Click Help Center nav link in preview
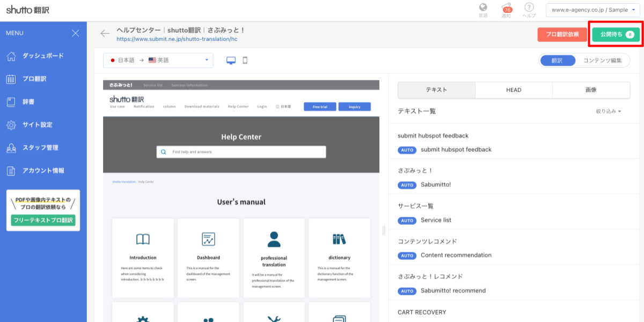 click(238, 106)
